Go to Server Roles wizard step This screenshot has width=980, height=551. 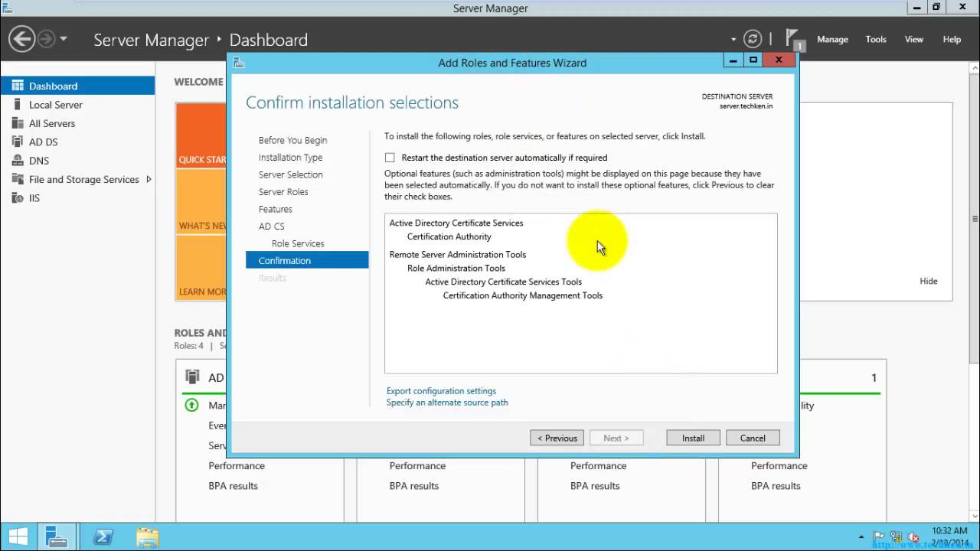(x=283, y=192)
